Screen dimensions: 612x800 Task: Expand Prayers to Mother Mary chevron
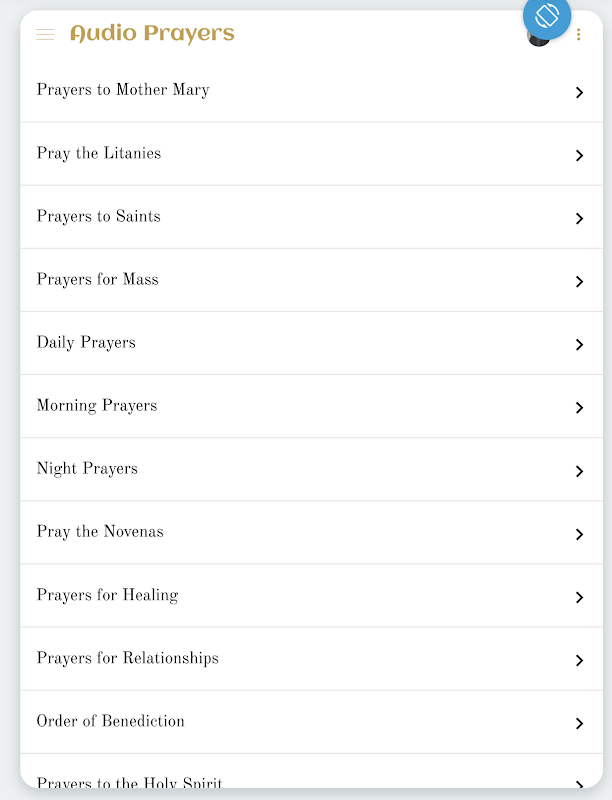[x=579, y=92]
